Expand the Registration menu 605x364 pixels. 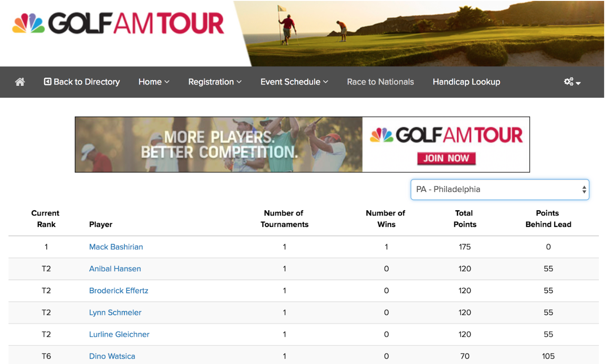[x=215, y=82]
